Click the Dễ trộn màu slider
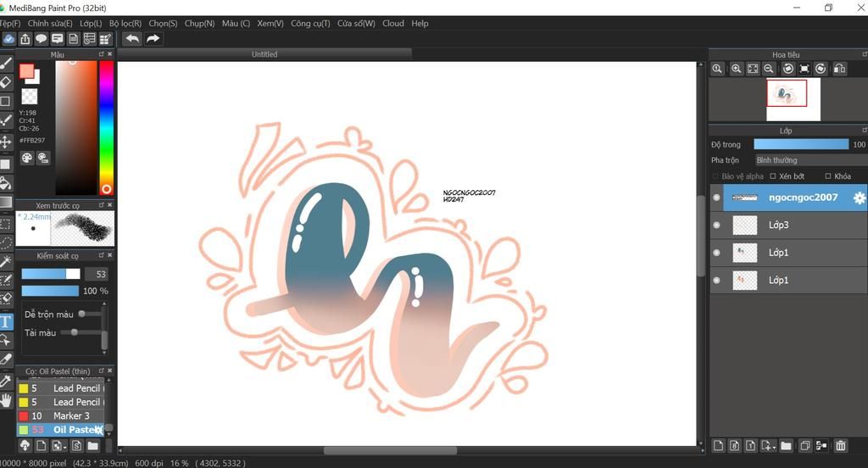 point(90,314)
